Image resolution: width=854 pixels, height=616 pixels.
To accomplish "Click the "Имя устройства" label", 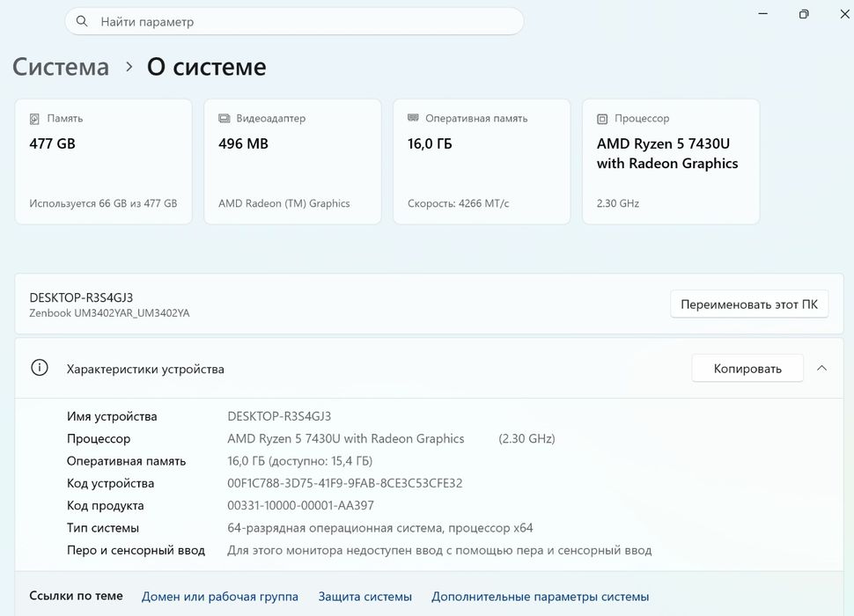I will click(112, 416).
